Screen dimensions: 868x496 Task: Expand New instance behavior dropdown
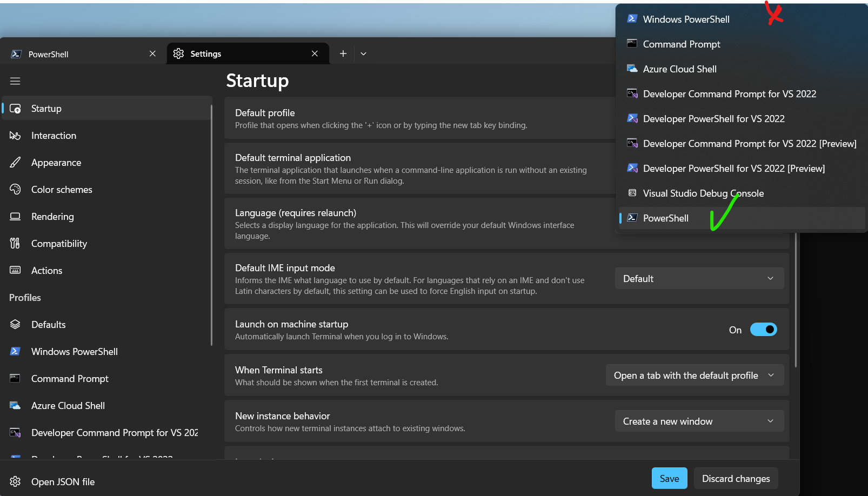coord(699,421)
